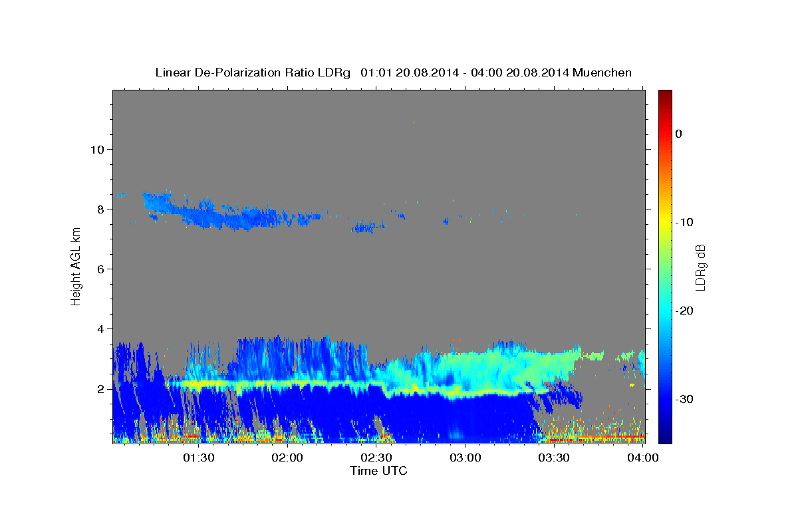Click the '03:00' time axis label
The height and width of the screenshot is (532, 798).
tap(466, 458)
